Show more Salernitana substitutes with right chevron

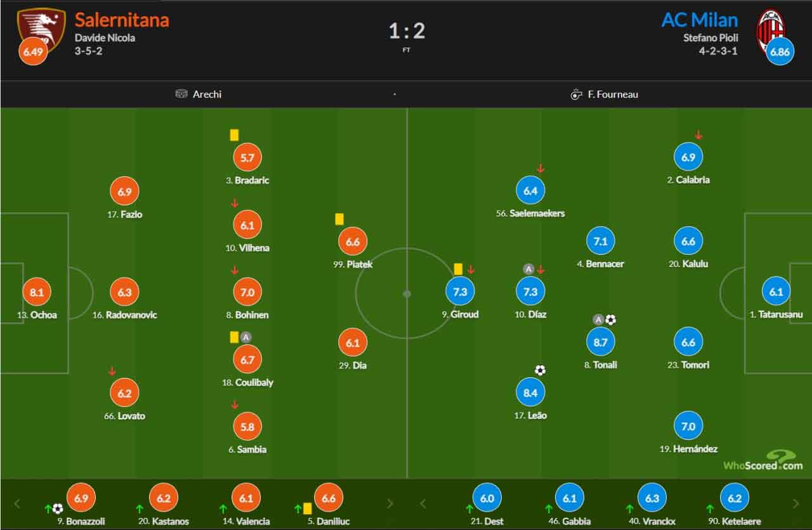coord(390,504)
